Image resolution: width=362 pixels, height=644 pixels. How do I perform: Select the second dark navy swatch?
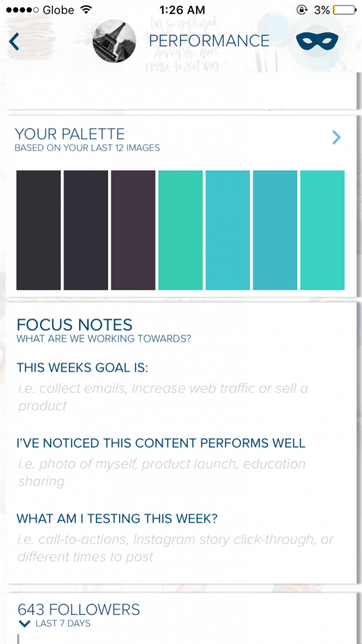click(85, 230)
